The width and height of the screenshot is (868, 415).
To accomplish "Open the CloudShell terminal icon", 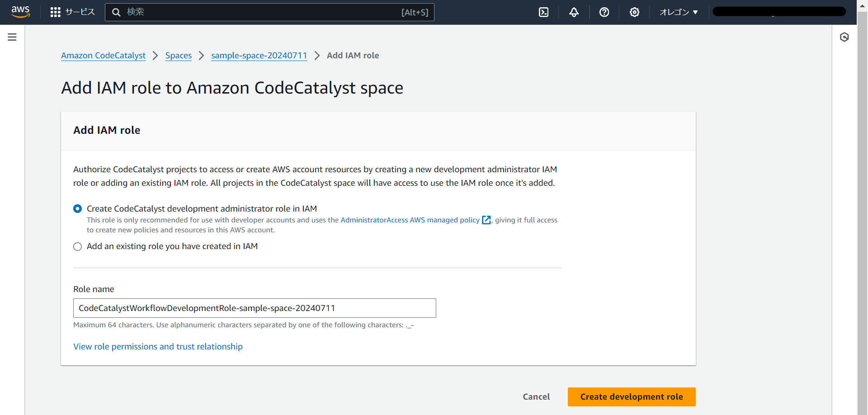I will [543, 12].
